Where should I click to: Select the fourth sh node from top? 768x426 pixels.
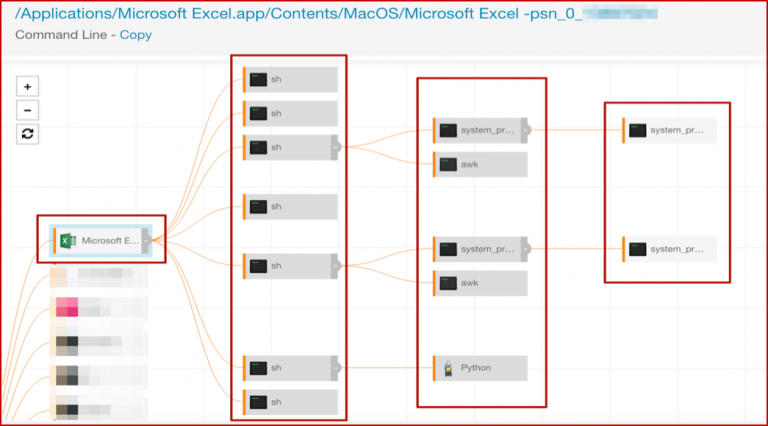(x=290, y=206)
